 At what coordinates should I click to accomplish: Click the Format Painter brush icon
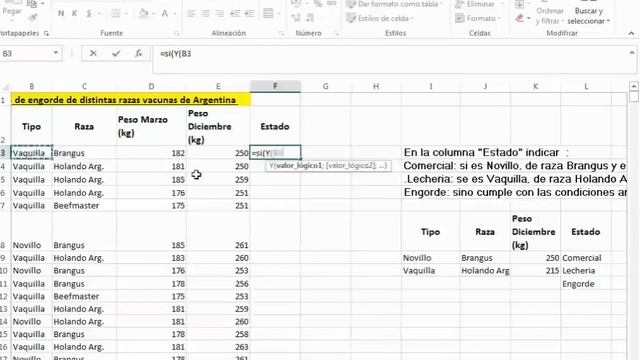click(33, 18)
